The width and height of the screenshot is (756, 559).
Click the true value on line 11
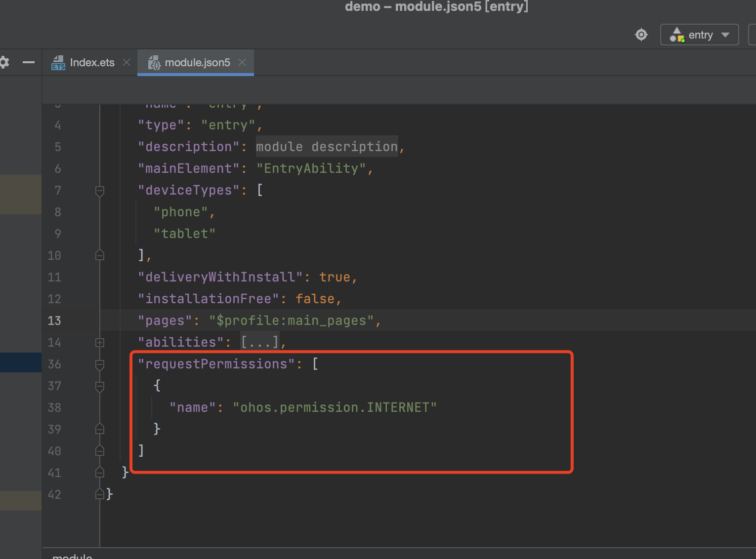click(335, 277)
